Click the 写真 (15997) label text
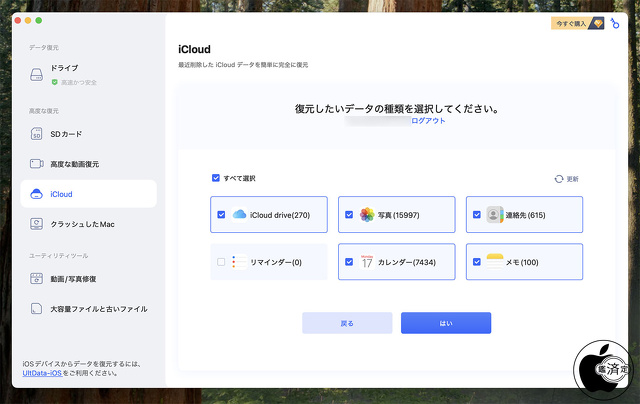 (x=399, y=215)
